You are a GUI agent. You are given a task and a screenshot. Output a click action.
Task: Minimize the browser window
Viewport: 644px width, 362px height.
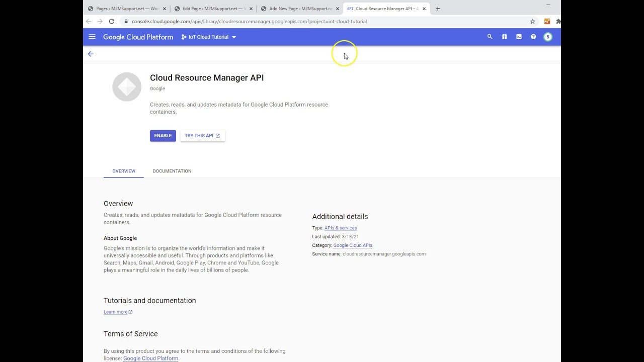tap(548, 5)
